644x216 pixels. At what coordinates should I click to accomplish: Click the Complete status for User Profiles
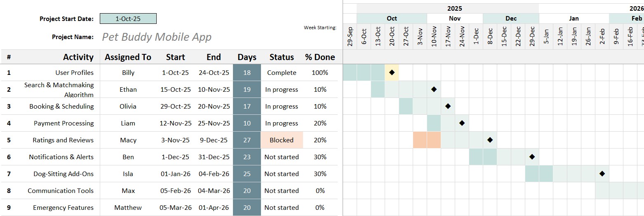point(282,72)
